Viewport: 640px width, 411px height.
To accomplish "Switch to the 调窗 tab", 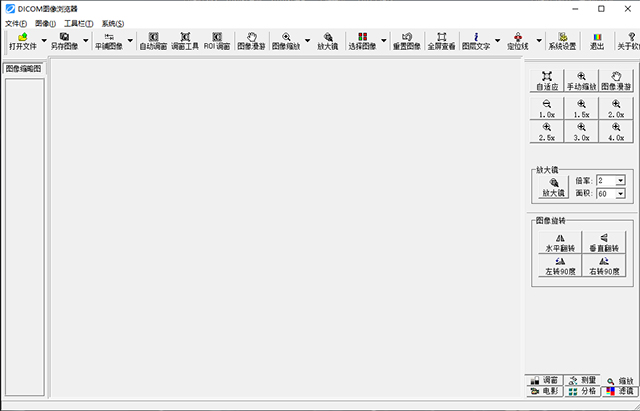I will pos(544,380).
